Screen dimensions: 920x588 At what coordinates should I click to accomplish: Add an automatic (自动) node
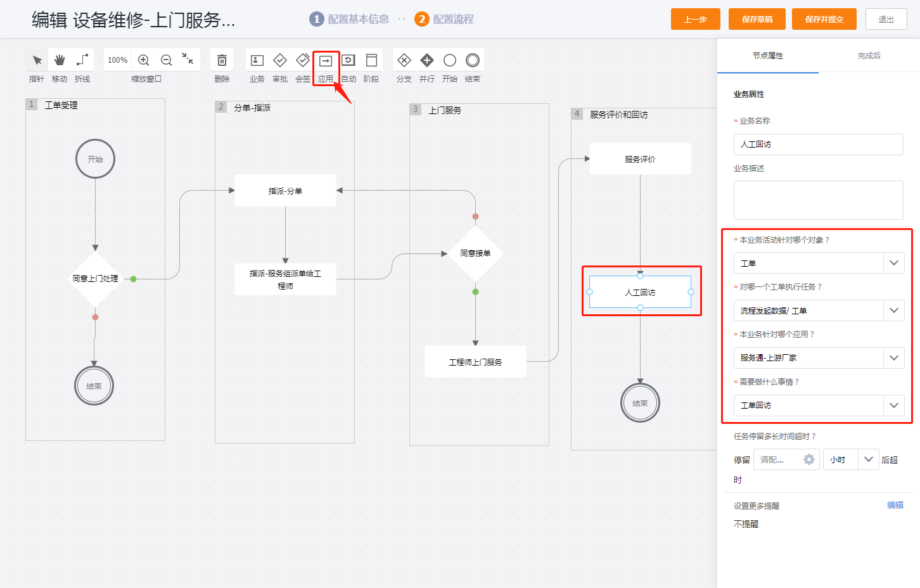(348, 60)
